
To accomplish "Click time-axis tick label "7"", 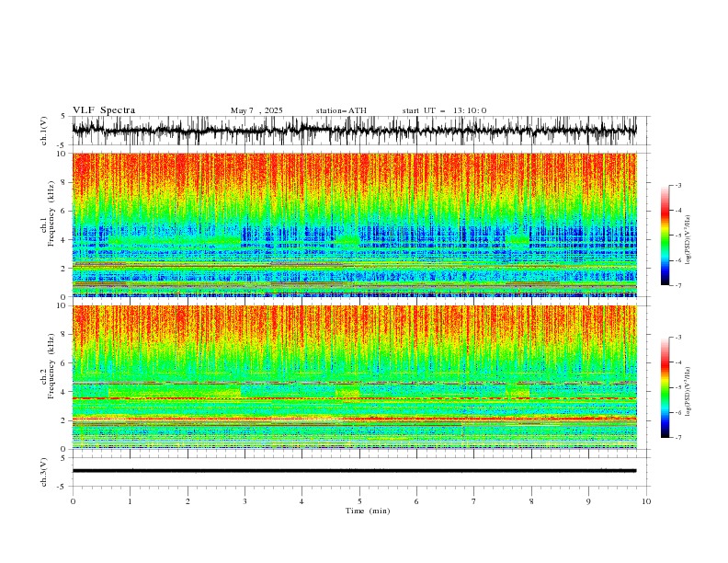I will 474,501.
